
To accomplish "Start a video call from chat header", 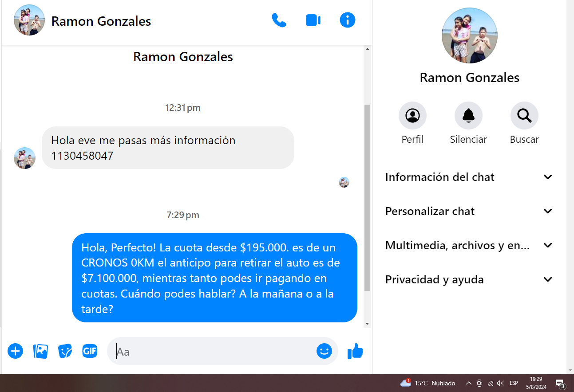I will (x=313, y=20).
